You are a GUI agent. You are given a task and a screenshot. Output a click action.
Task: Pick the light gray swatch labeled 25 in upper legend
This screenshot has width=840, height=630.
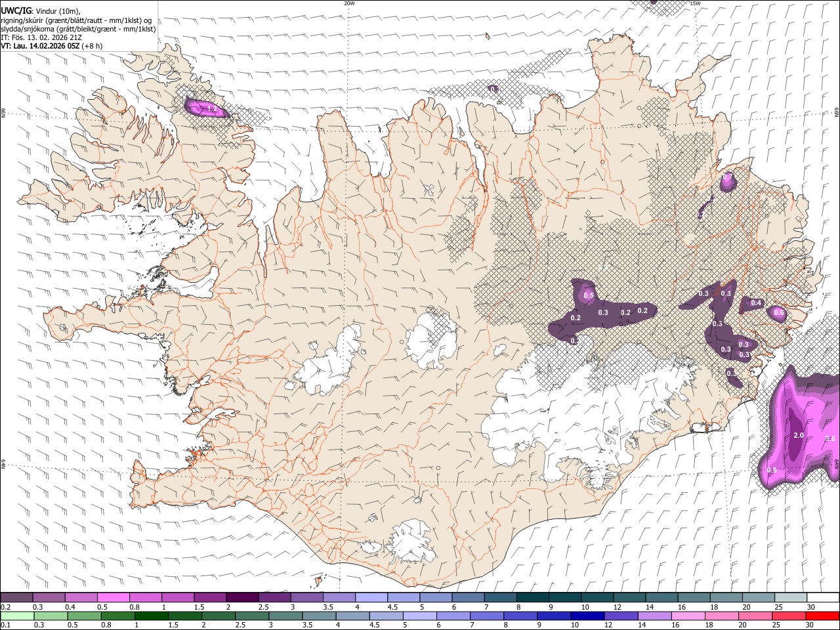[790, 597]
